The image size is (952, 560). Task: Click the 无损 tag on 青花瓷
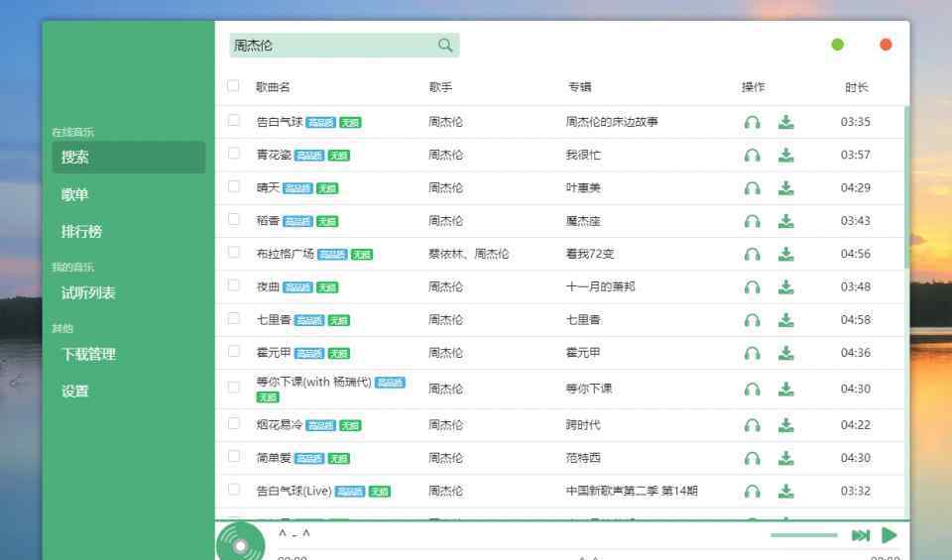click(339, 156)
